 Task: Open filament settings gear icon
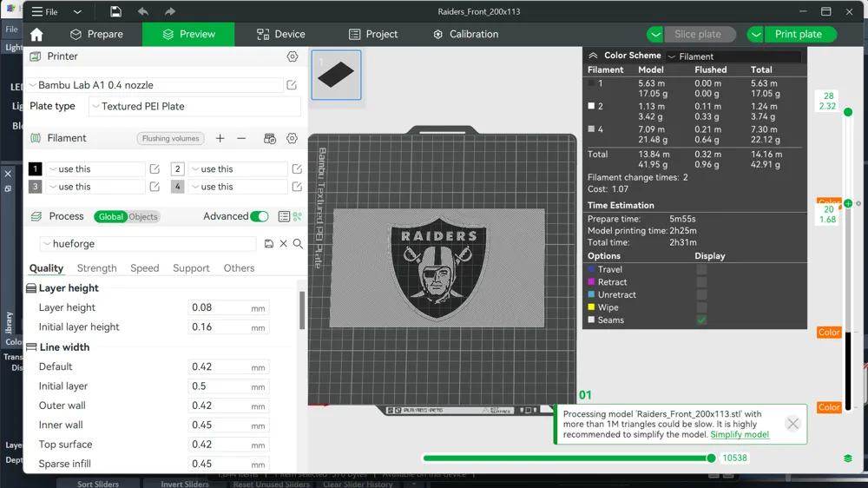292,138
